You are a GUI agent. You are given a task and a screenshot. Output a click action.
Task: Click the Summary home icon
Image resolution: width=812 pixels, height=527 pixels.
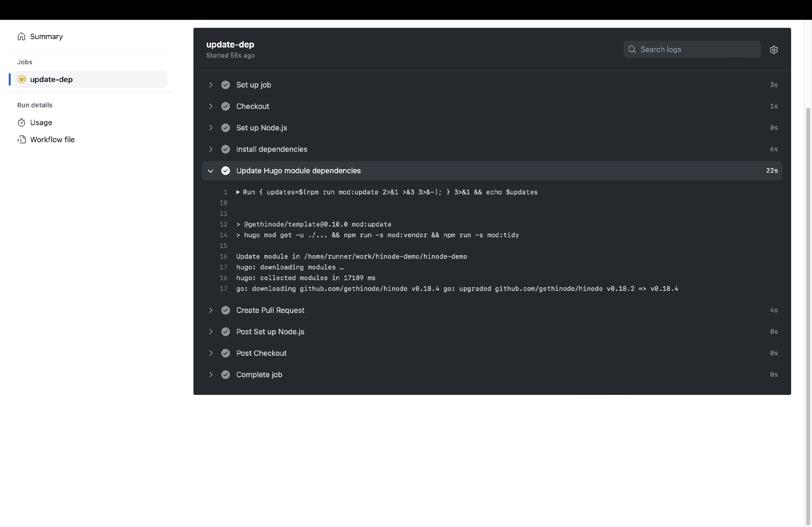pos(21,37)
